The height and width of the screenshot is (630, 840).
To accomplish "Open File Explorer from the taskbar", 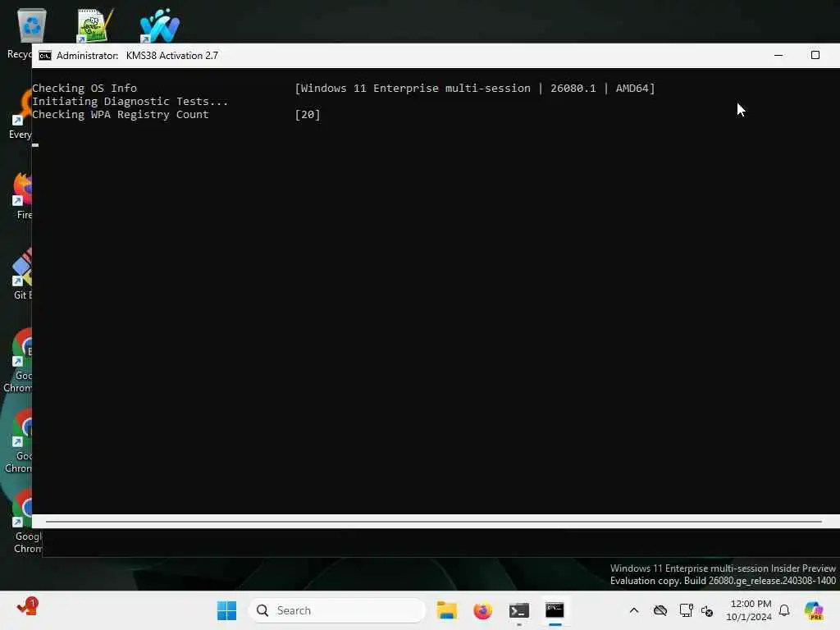I will tap(446, 610).
